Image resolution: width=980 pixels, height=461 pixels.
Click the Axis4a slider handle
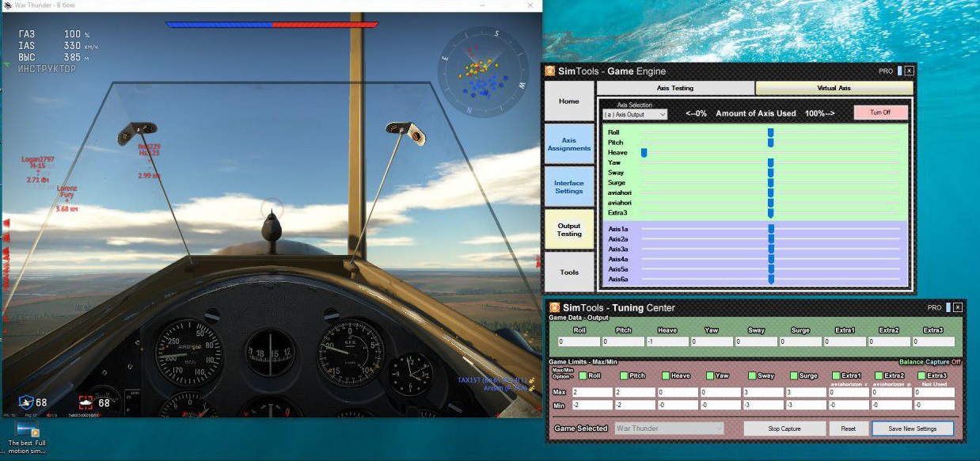click(x=770, y=259)
